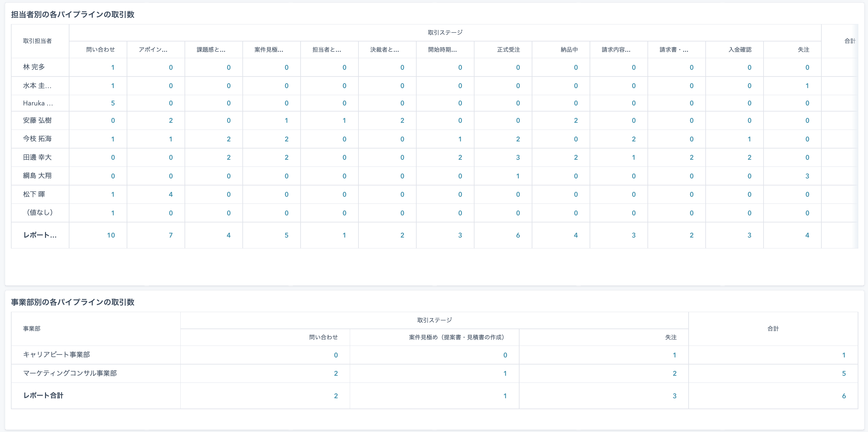This screenshot has height=432, width=868.
Task: Click the 担当者別の各パイプラインの取引数 report title
Action: pos(72,14)
